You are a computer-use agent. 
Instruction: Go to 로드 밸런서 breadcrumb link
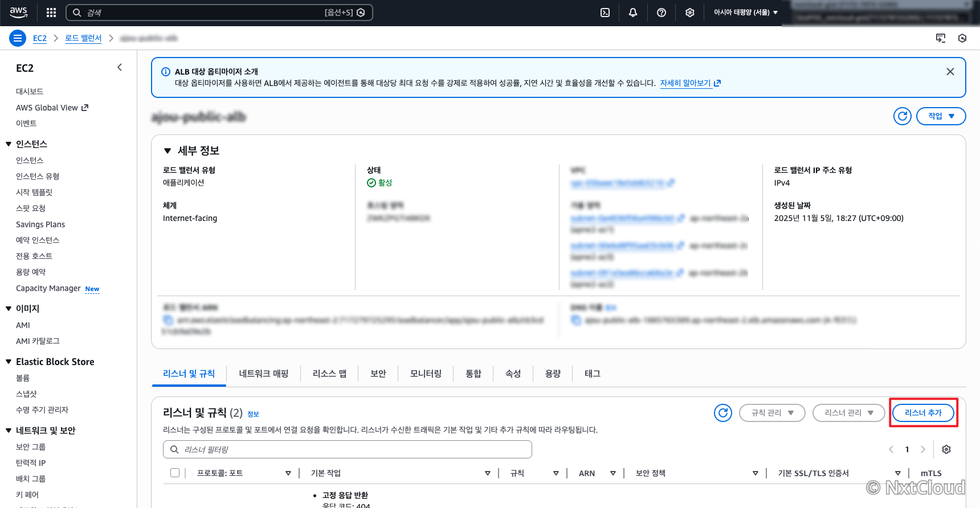tap(83, 38)
